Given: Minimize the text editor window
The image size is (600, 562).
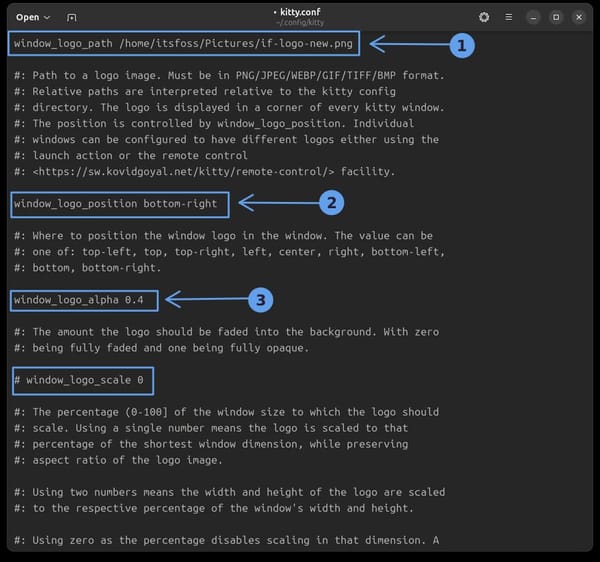Looking at the screenshot, I should [x=533, y=17].
